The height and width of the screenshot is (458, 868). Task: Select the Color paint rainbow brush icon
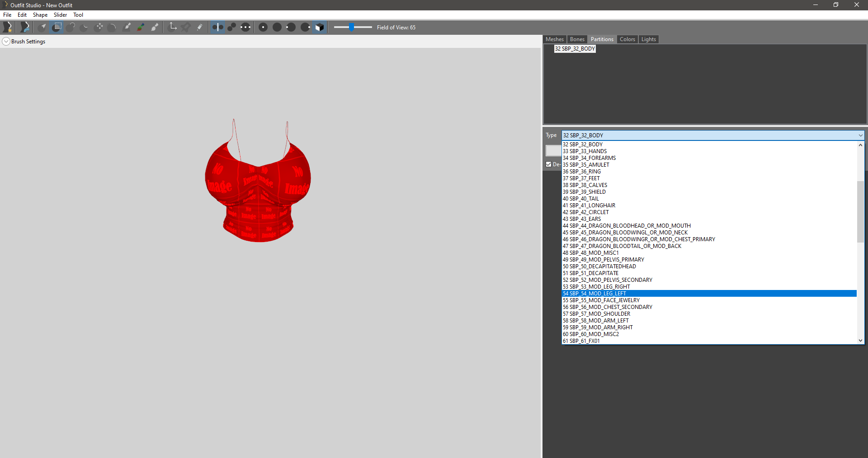141,27
